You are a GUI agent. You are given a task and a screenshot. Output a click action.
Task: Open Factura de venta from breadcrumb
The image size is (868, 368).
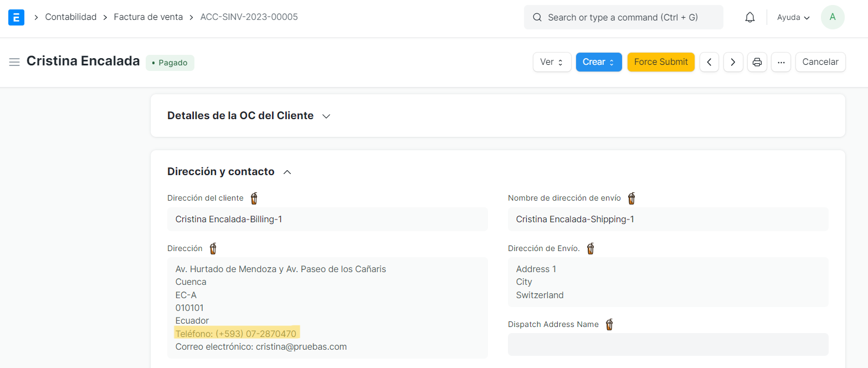tap(148, 17)
